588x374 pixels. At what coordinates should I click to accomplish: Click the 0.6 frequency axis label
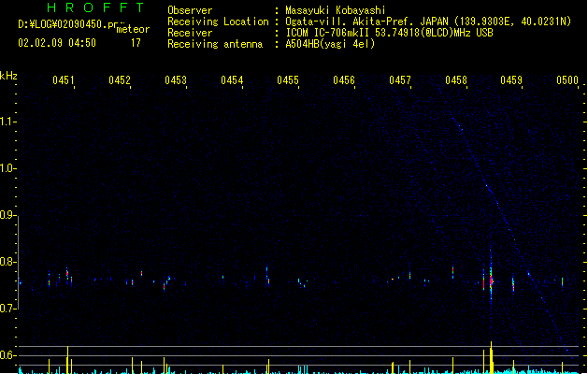click(x=7, y=355)
